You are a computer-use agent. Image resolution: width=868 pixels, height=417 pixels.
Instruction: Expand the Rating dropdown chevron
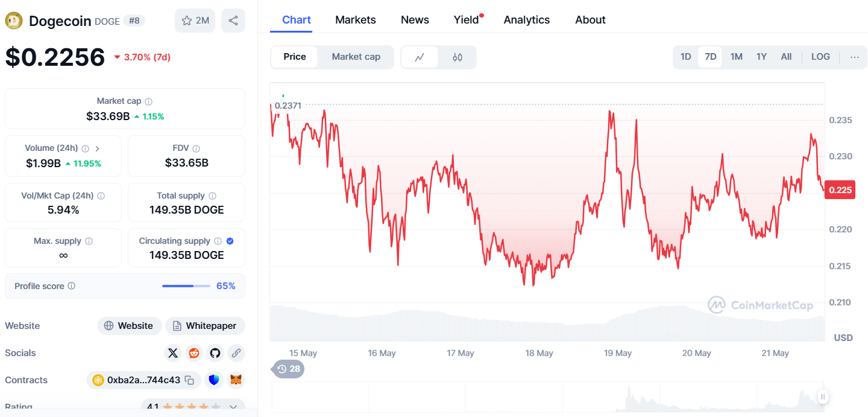(x=233, y=407)
